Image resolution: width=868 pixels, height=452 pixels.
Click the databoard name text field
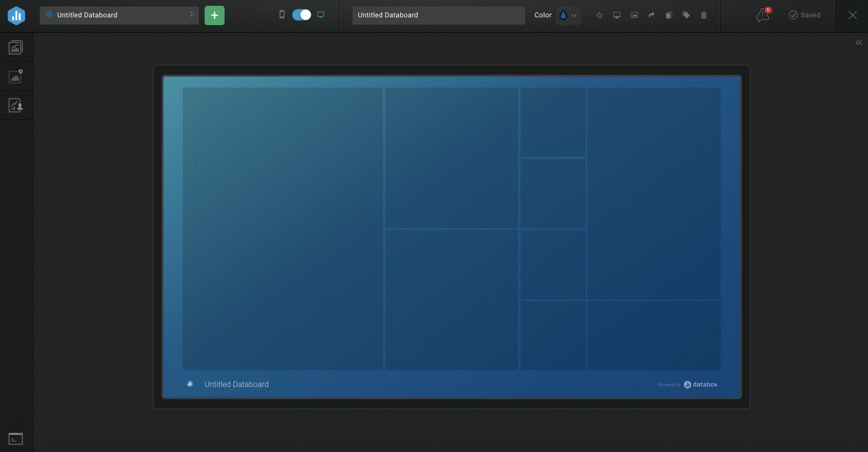click(x=438, y=15)
